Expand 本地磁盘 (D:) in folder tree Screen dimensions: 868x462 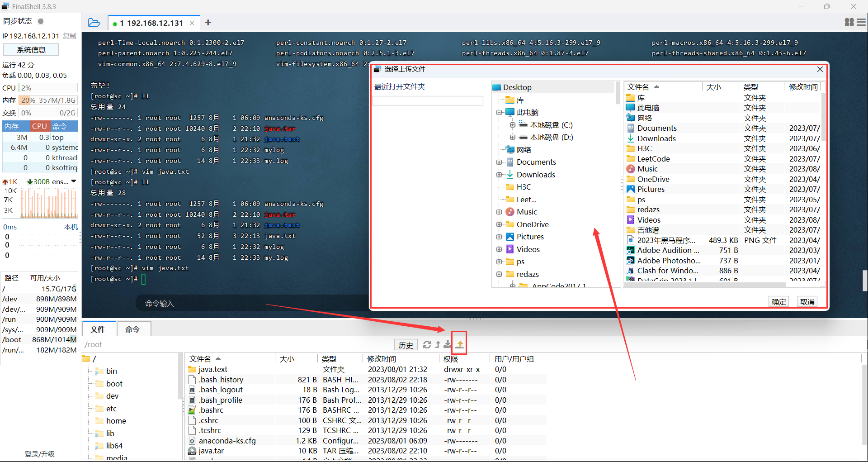pyautogui.click(x=512, y=137)
